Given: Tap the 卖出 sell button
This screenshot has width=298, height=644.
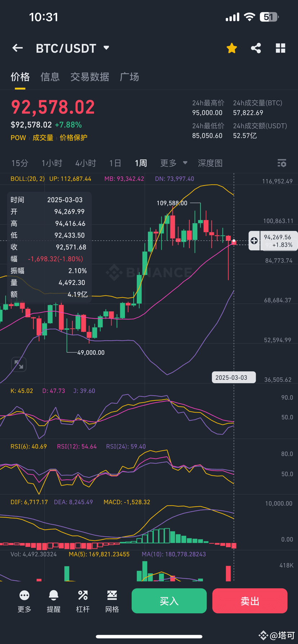Looking at the screenshot, I should click(x=250, y=601).
